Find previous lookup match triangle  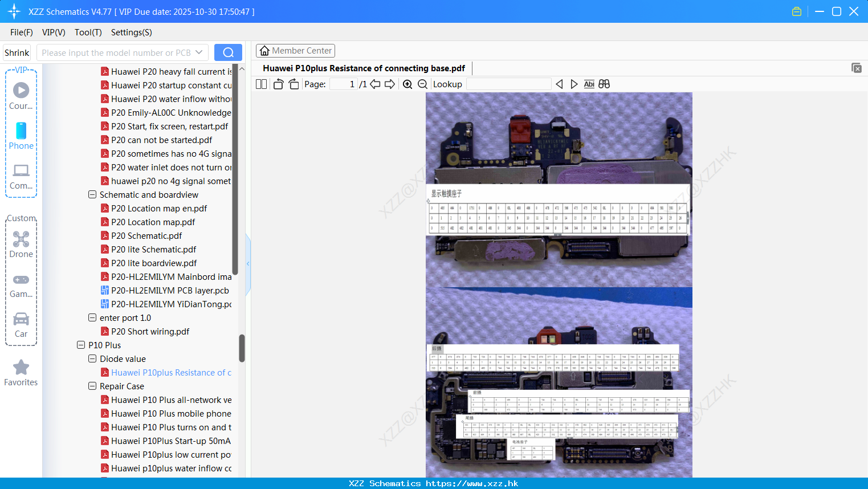pyautogui.click(x=559, y=84)
